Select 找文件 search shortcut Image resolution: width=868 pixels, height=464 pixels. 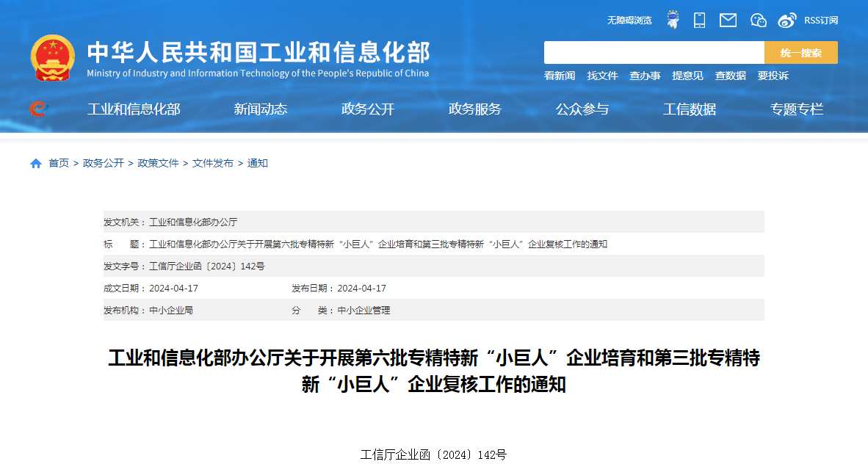pos(602,76)
